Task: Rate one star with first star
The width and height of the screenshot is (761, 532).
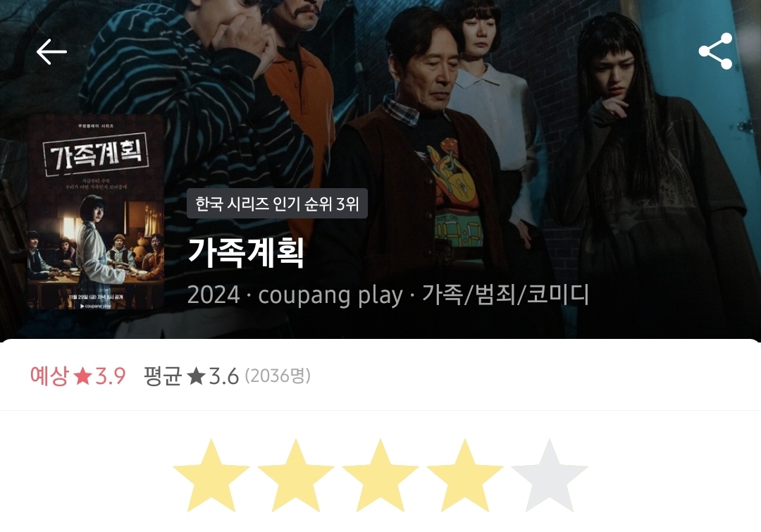Action: pyautogui.click(x=211, y=476)
